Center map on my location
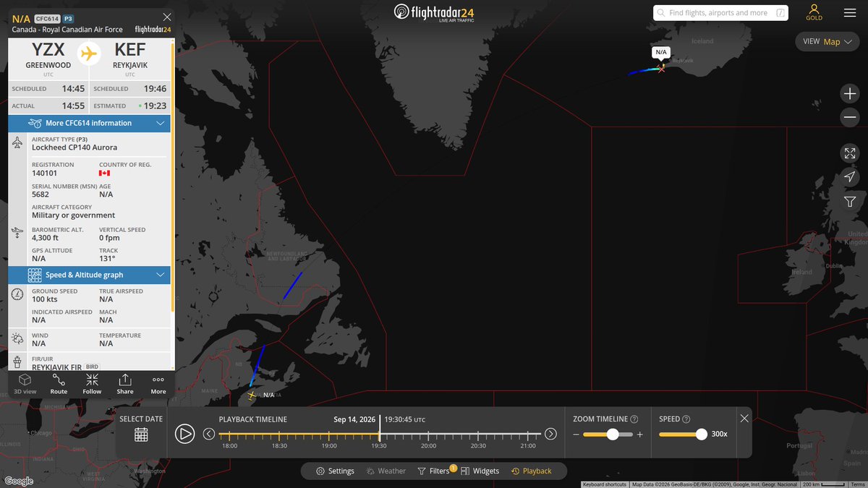The width and height of the screenshot is (868, 488). (x=849, y=177)
